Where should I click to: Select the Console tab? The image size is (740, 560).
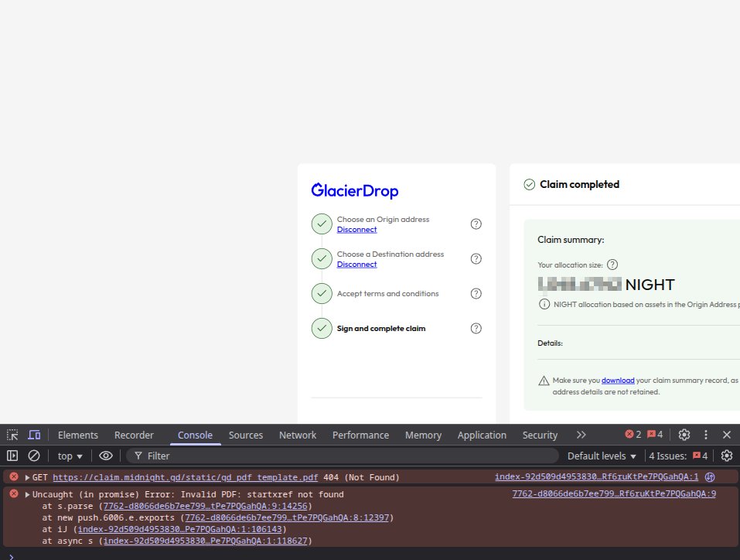pos(195,435)
